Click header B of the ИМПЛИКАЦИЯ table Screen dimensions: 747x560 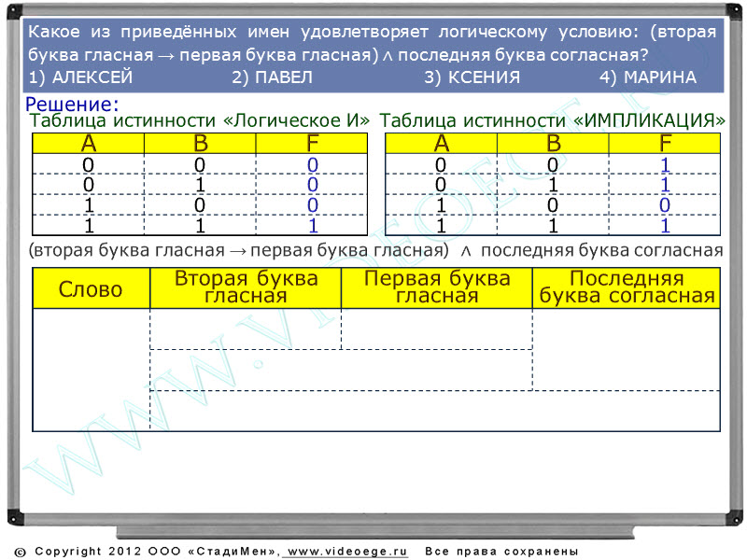click(x=553, y=144)
